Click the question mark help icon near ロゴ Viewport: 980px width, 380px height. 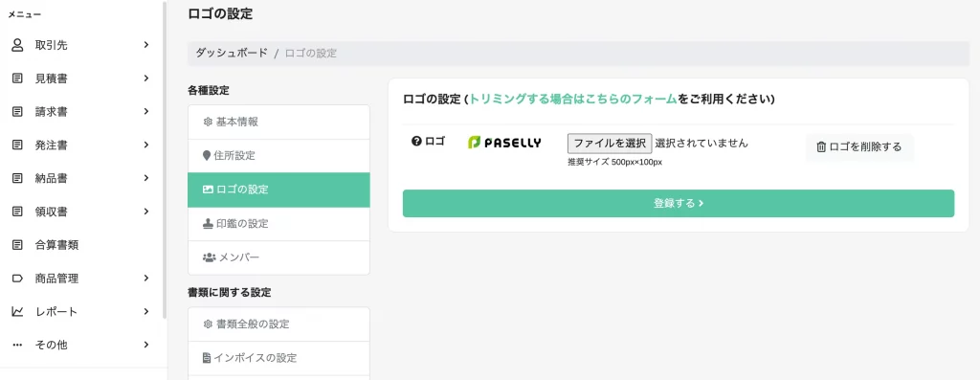click(417, 142)
